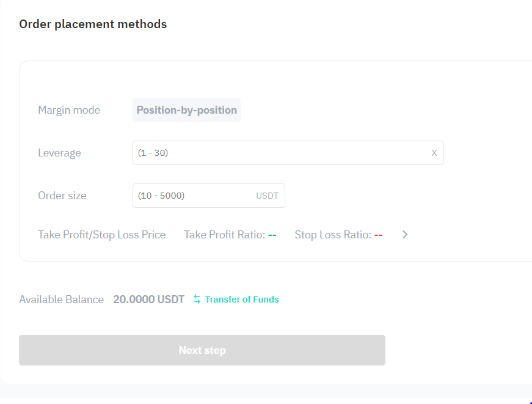Click Order placement methods heading
Screen dimensions: 532x404
pyautogui.click(x=93, y=24)
